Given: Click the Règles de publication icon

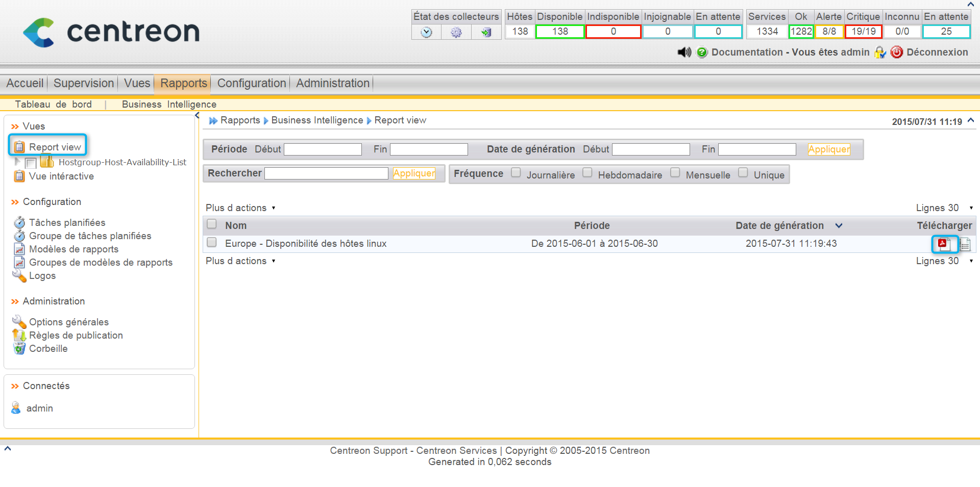Looking at the screenshot, I should click(x=19, y=335).
